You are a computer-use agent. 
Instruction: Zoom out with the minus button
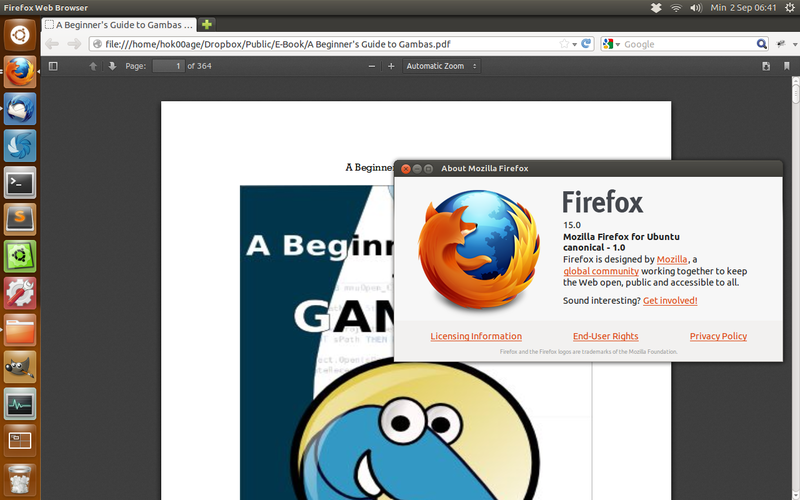[x=372, y=66]
